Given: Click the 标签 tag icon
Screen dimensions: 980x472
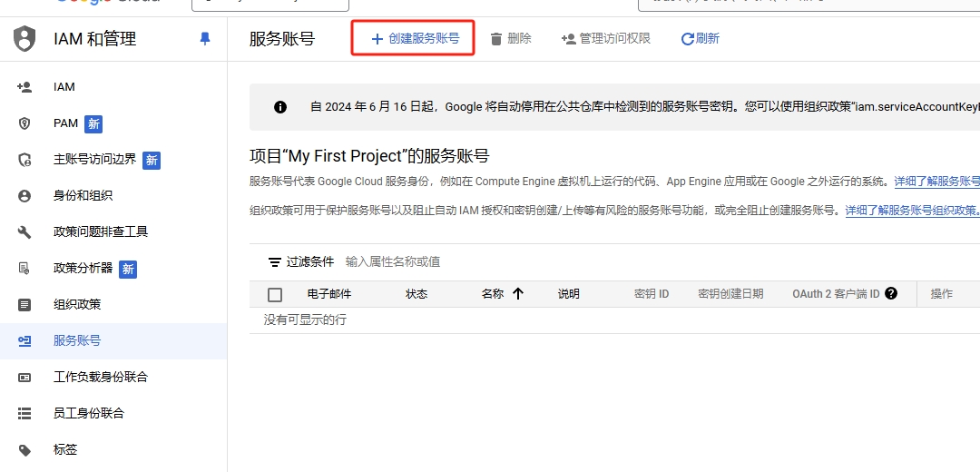Looking at the screenshot, I should (24, 449).
